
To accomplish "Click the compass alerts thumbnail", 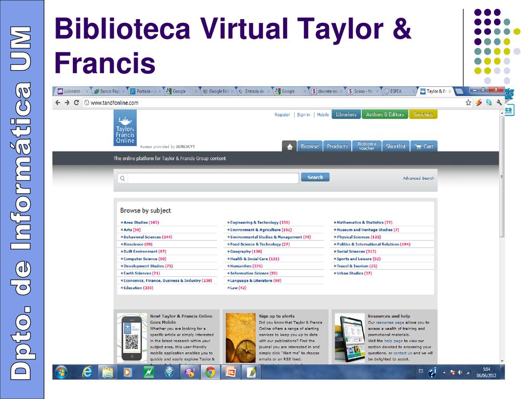I will tap(241, 338).
